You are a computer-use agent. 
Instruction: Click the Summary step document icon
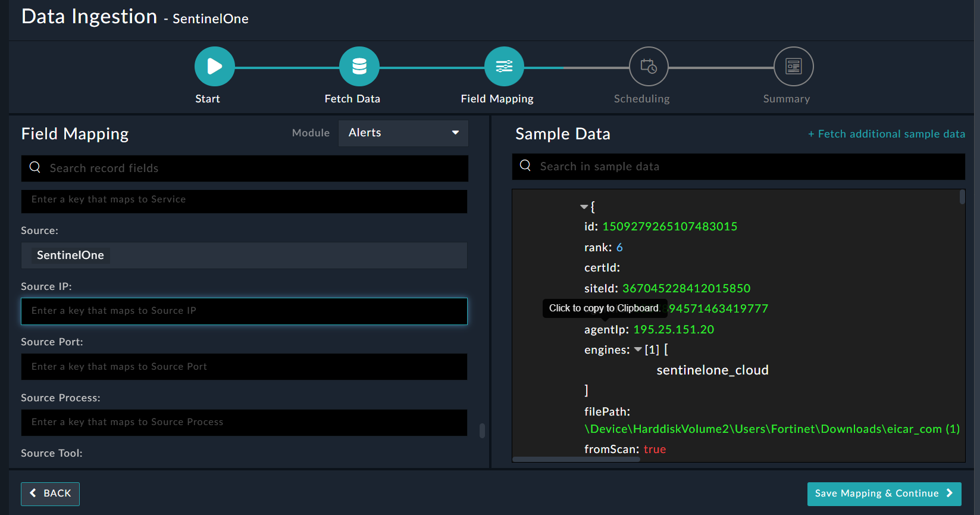tap(793, 66)
